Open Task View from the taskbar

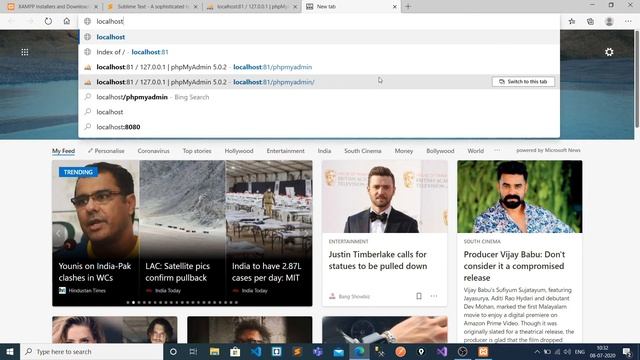(193, 351)
